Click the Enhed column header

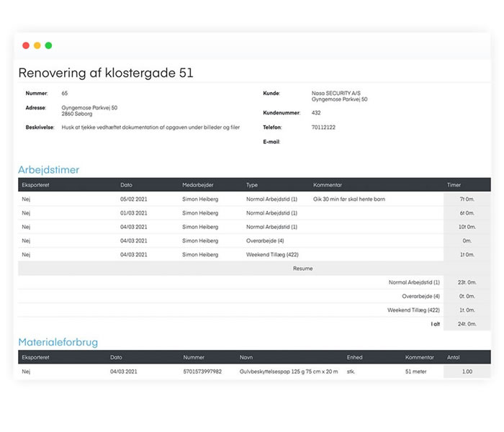pyautogui.click(x=354, y=357)
